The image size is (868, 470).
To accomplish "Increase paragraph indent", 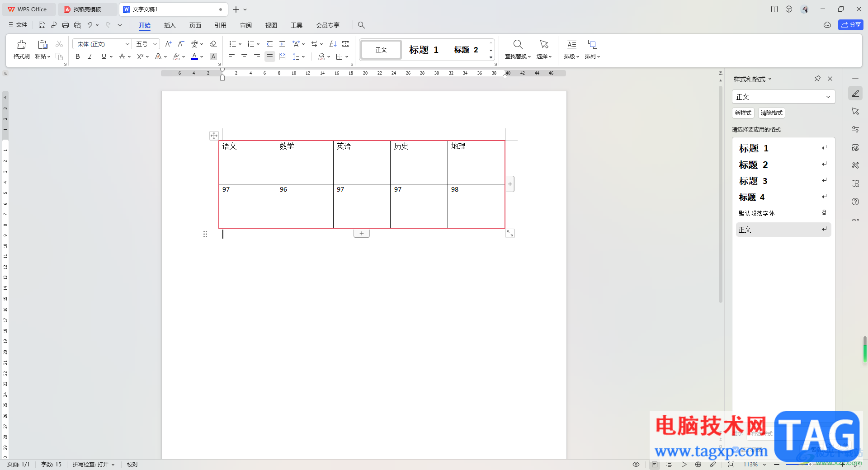I will (x=282, y=44).
